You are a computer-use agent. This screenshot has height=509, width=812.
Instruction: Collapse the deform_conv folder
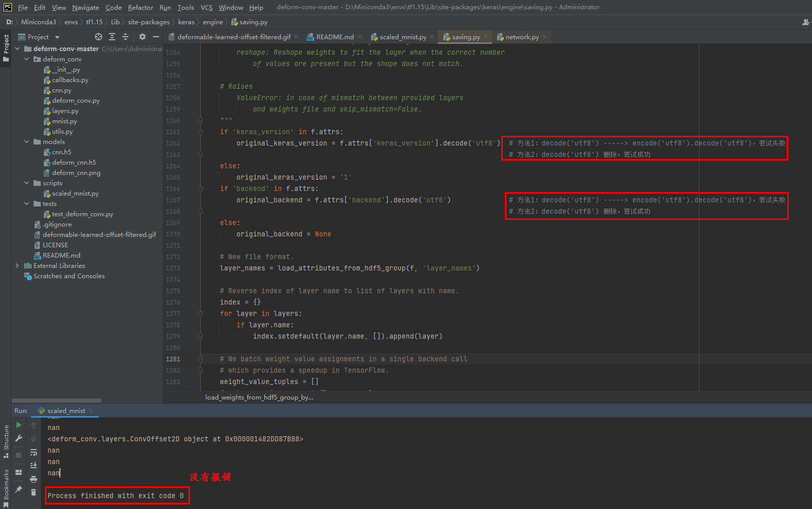tap(27, 59)
